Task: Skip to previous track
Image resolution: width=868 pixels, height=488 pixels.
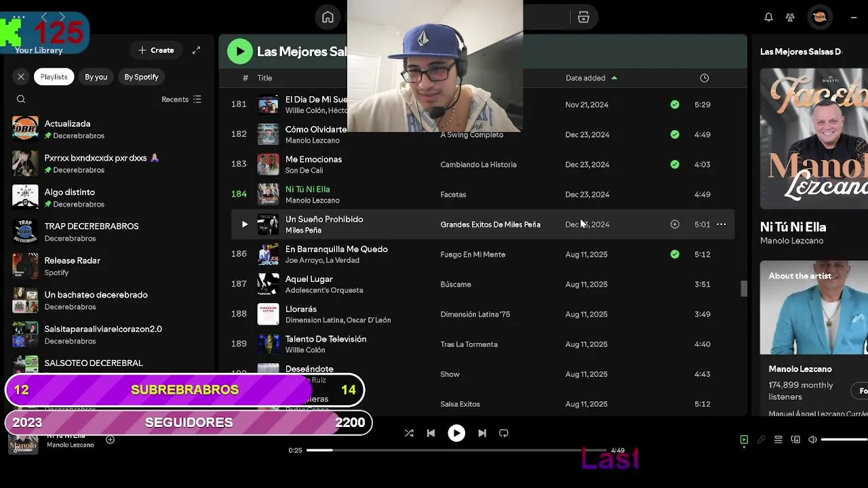Action: click(431, 433)
